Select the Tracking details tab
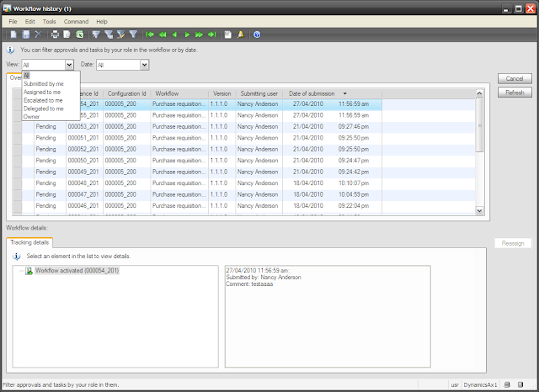Image resolution: width=539 pixels, height=392 pixels. pos(29,242)
